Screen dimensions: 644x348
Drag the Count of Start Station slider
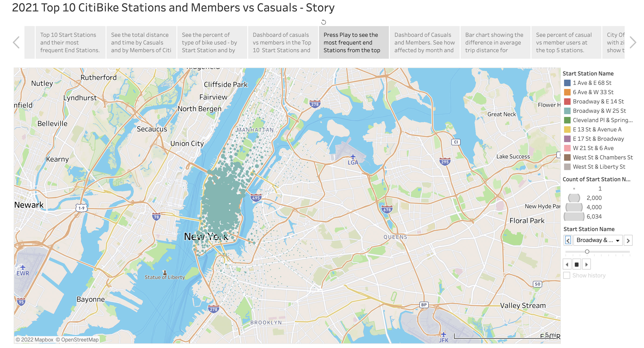(587, 252)
